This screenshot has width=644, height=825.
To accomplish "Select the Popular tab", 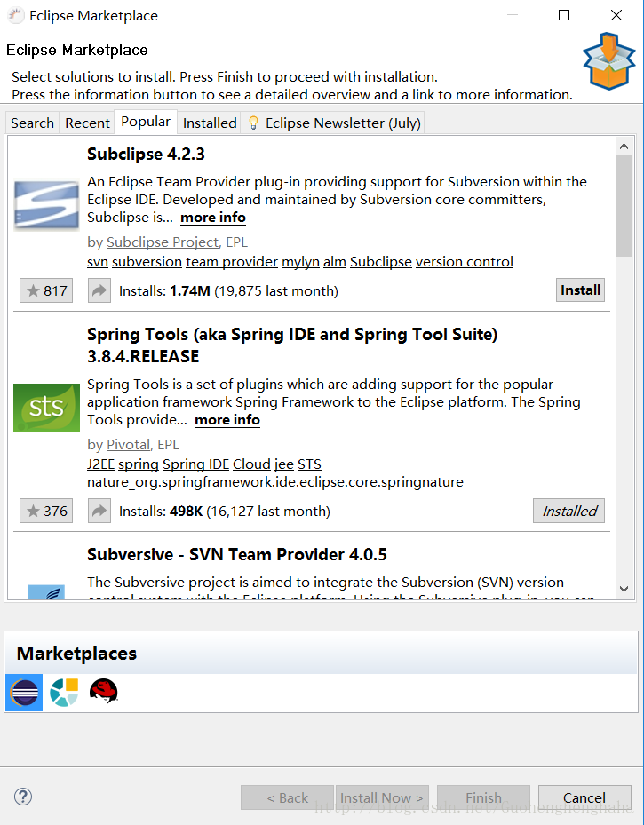I will 146,122.
